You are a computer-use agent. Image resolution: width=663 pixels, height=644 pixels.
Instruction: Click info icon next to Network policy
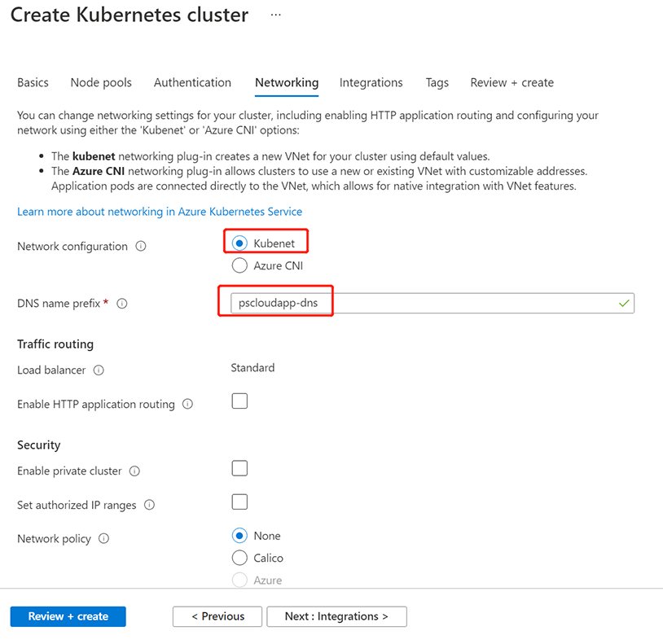click(x=103, y=539)
